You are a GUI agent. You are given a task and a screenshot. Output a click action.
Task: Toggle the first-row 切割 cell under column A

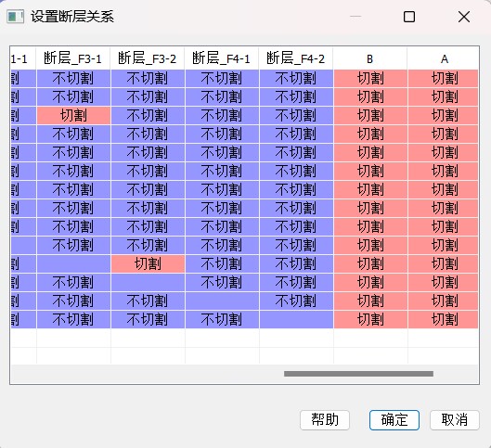(443, 78)
